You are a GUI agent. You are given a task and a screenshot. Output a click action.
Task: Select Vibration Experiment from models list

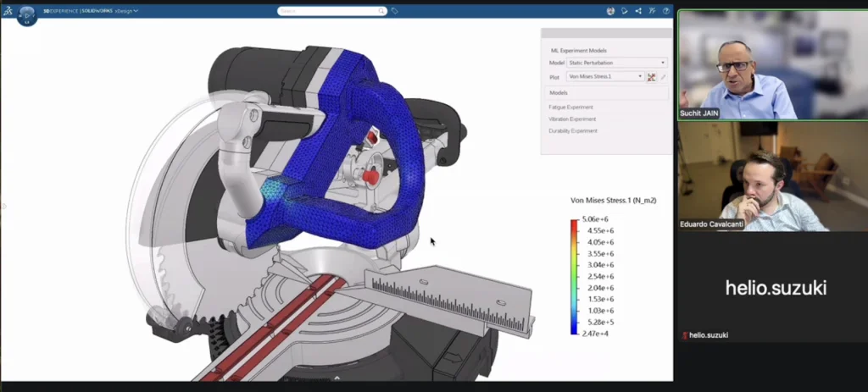(572, 119)
